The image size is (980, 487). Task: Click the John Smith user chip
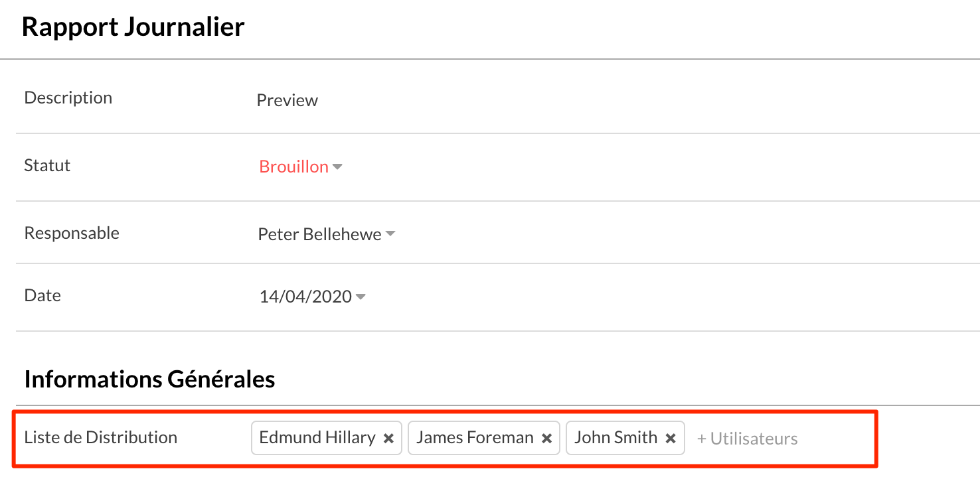point(616,437)
